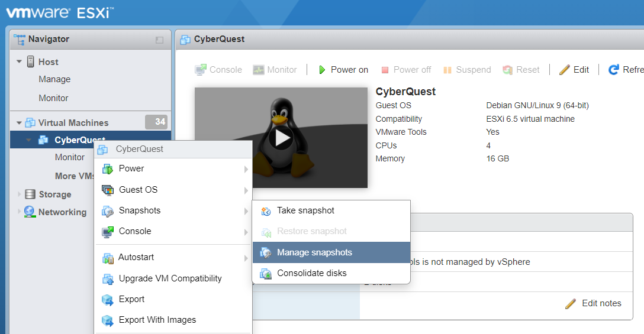Image resolution: width=644 pixels, height=334 pixels.
Task: Click the CyberQuest title tab icon
Action: 185,40
